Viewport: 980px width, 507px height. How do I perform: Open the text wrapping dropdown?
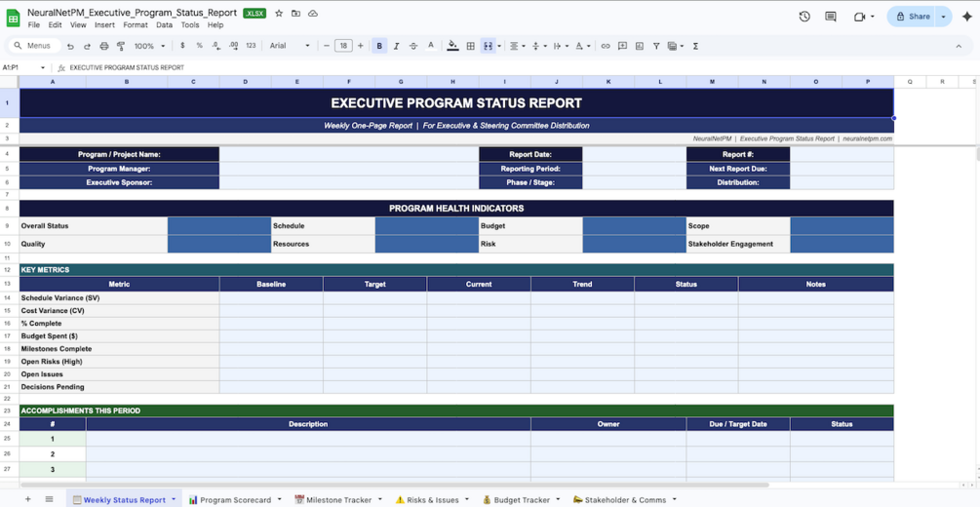click(562, 46)
